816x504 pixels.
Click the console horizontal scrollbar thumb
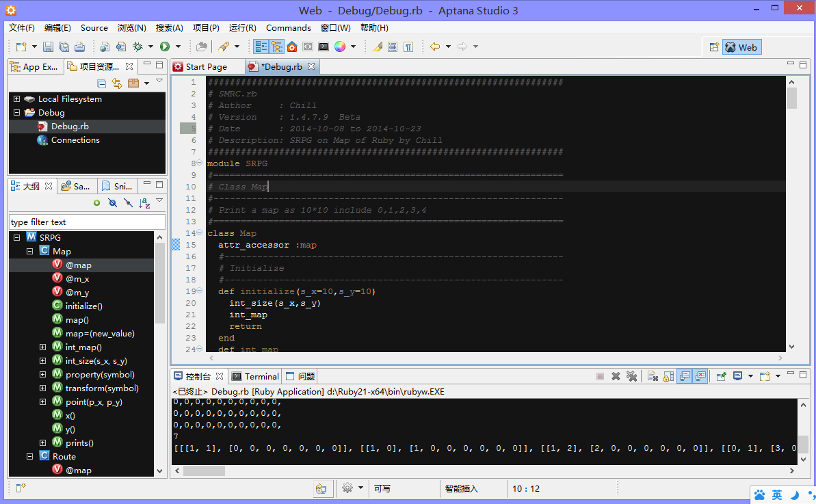point(204,470)
